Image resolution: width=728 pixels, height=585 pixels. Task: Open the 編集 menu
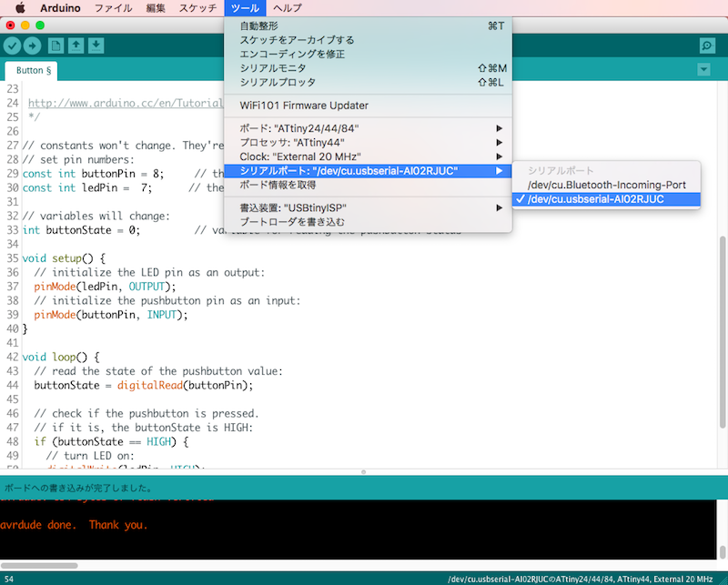pyautogui.click(x=156, y=8)
